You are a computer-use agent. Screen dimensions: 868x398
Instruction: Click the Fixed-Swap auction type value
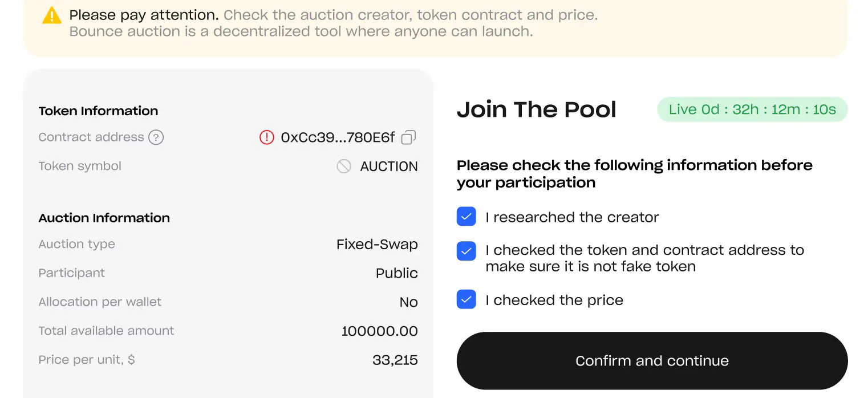[377, 245]
